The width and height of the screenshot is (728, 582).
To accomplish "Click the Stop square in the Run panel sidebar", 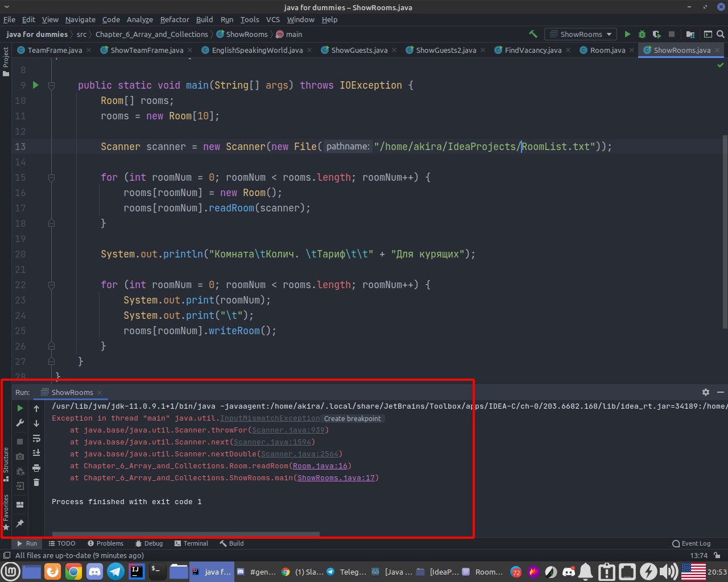I will click(x=20, y=441).
